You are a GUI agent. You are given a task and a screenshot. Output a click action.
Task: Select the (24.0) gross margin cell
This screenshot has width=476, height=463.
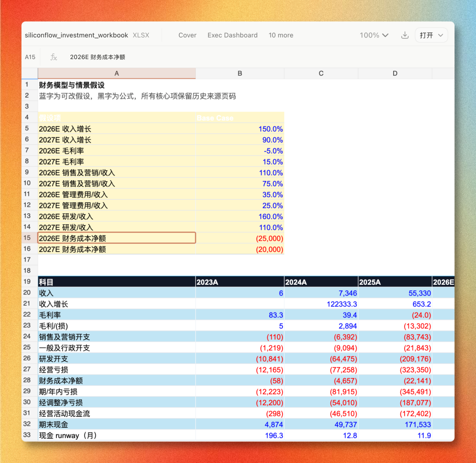click(395, 315)
